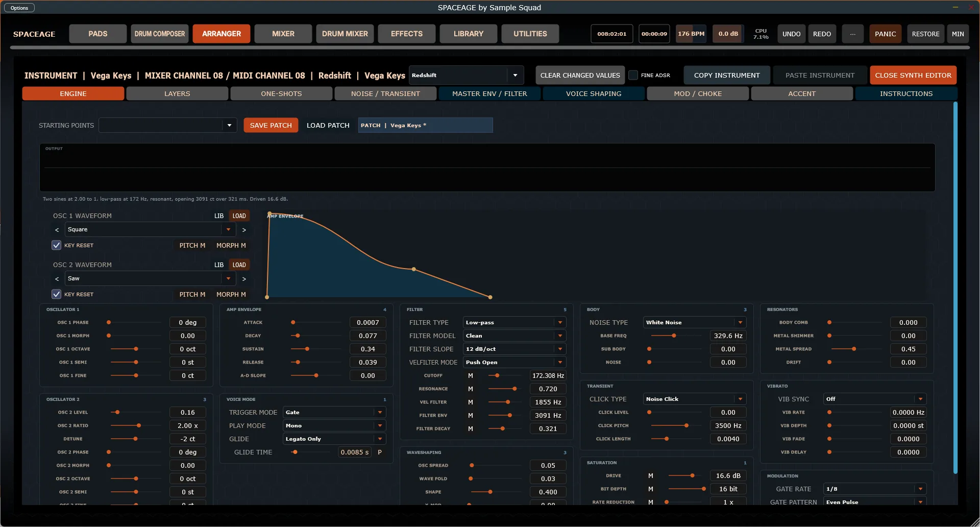This screenshot has height=527, width=980.
Task: Toggle OSC 1 Morph M
Action: coord(231,246)
